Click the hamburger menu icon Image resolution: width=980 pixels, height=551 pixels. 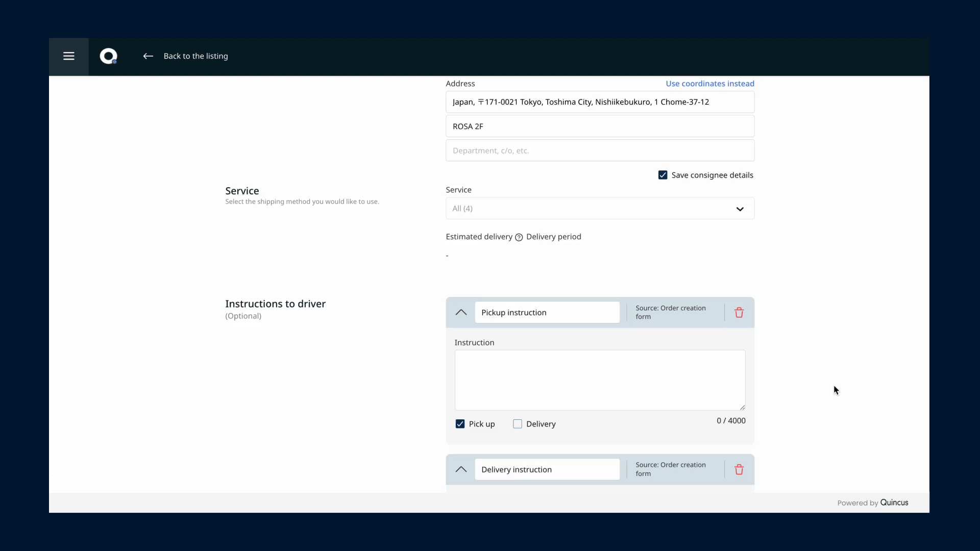[x=69, y=56]
